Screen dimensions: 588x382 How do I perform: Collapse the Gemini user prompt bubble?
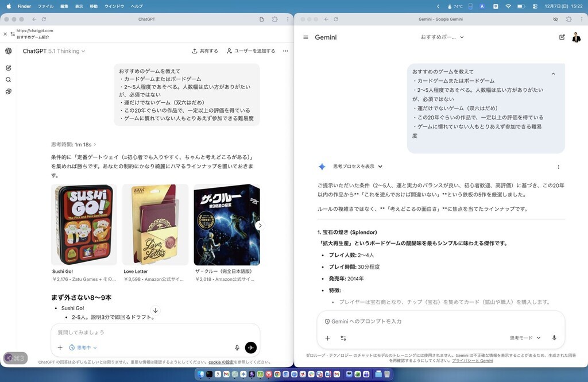tap(553, 74)
